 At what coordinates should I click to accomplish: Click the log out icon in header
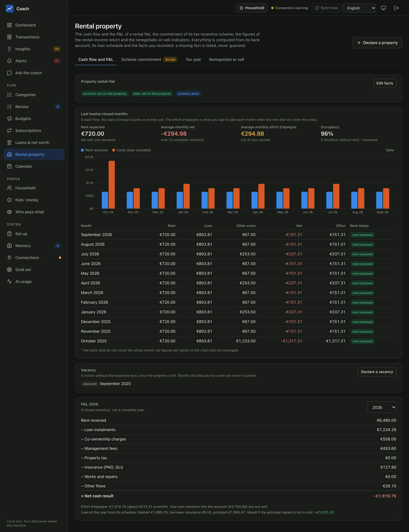click(396, 8)
